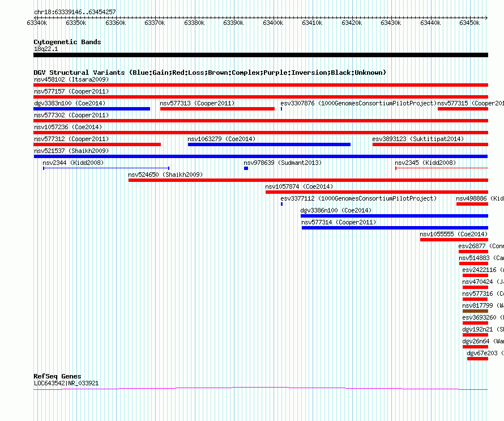
Task: Open the nsv577313 (Cooper2011) variant label
Action: click(197, 103)
